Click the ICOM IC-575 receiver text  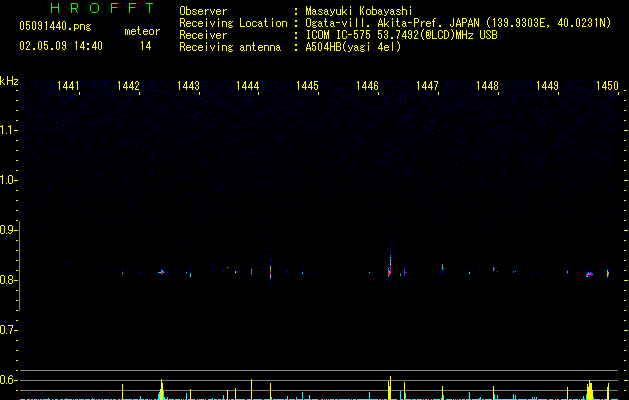(401, 35)
